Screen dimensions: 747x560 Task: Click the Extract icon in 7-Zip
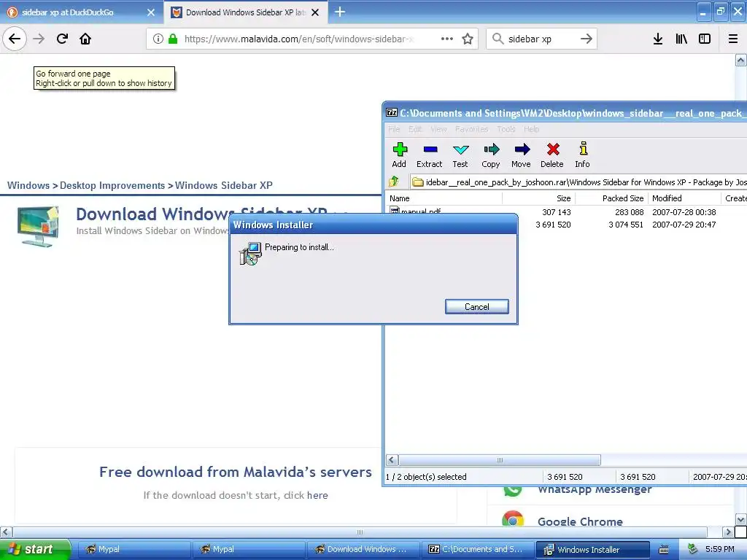[429, 155]
